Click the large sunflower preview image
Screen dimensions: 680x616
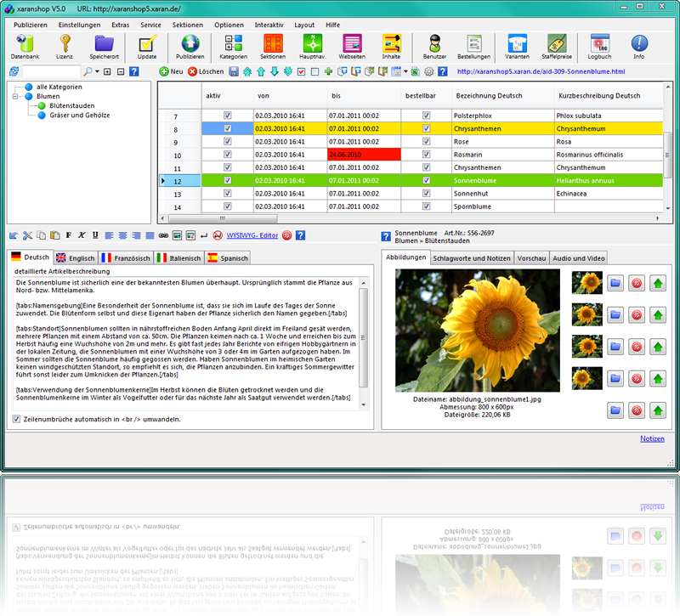click(x=478, y=331)
